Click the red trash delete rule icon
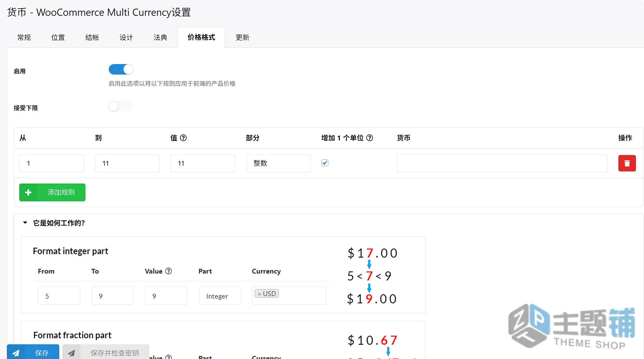The height and width of the screenshot is (359, 644). tap(627, 163)
